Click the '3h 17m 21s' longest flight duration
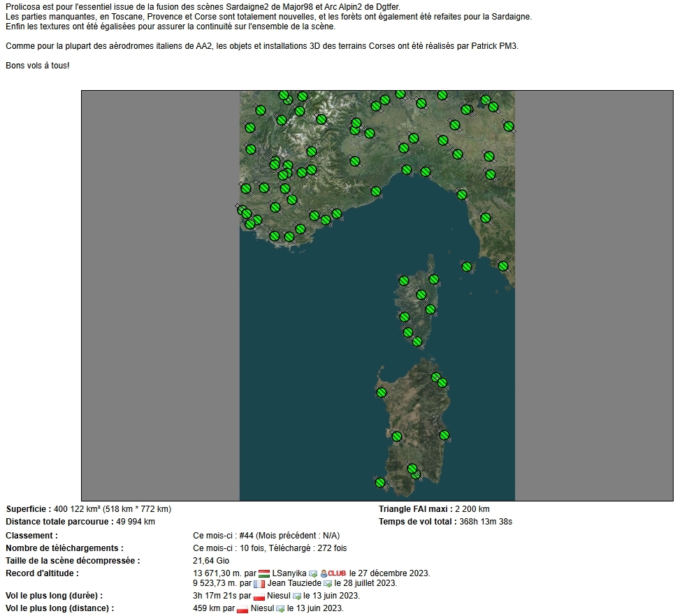689x616 pixels. [215, 596]
